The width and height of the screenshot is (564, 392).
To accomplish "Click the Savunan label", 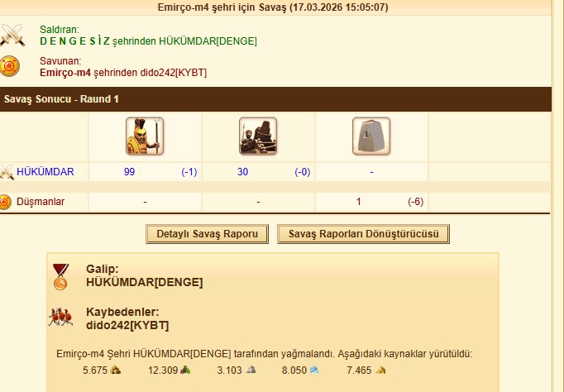I will click(x=60, y=61).
